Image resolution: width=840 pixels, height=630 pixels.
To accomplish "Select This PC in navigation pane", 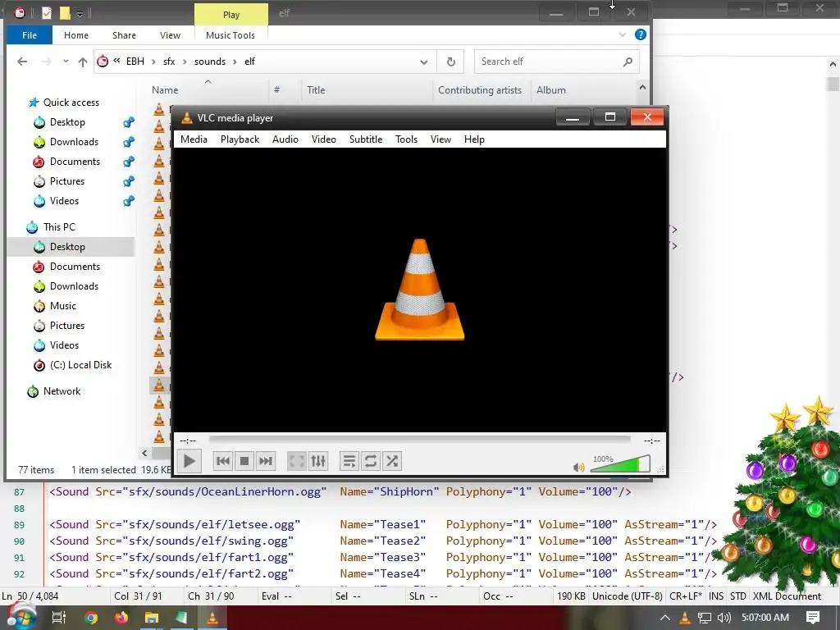I will coord(59,227).
